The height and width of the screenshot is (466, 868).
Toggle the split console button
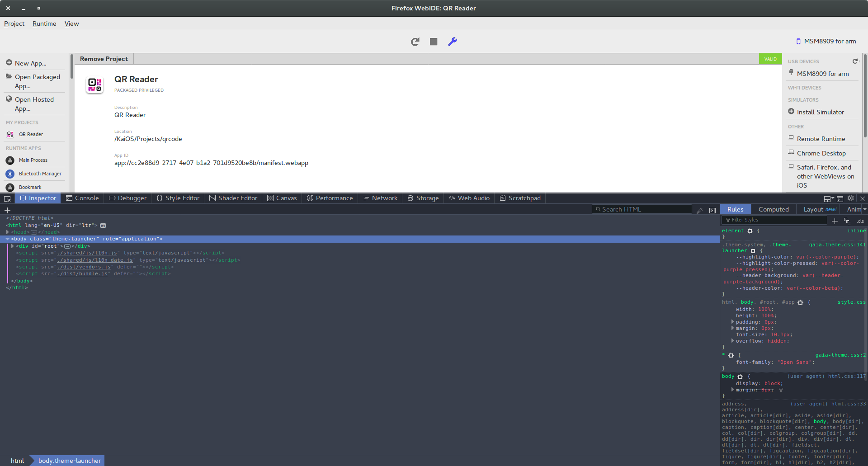[x=840, y=198]
